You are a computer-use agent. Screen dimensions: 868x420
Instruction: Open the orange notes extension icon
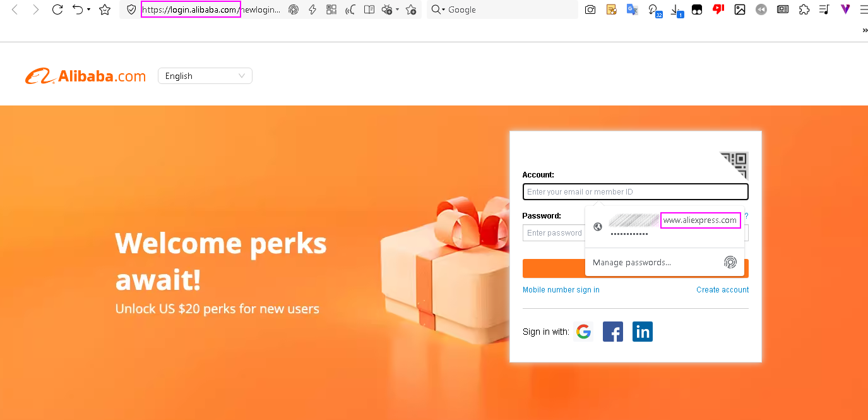pyautogui.click(x=611, y=9)
